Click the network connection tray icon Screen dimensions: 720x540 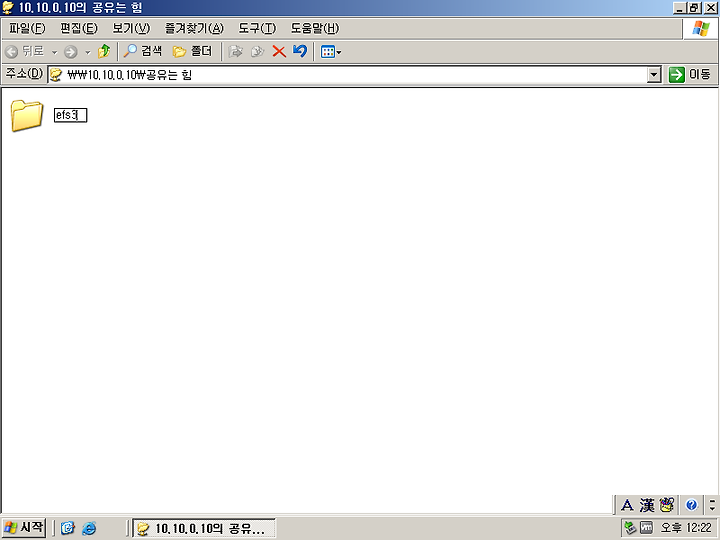click(x=630, y=528)
